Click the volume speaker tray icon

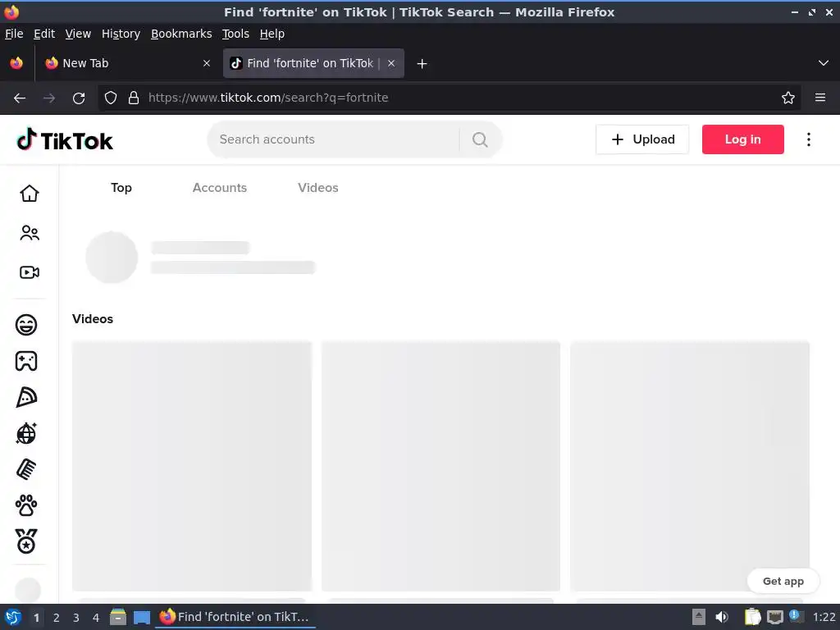(722, 617)
